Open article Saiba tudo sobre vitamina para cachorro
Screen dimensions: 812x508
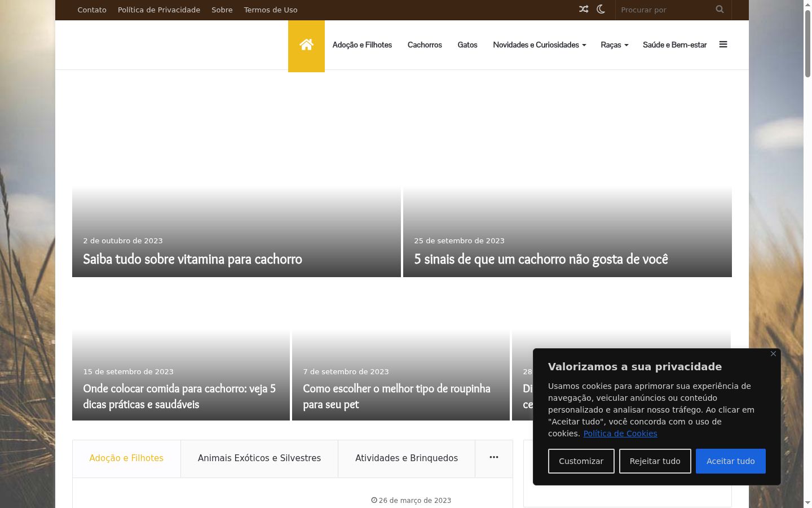coord(192,259)
